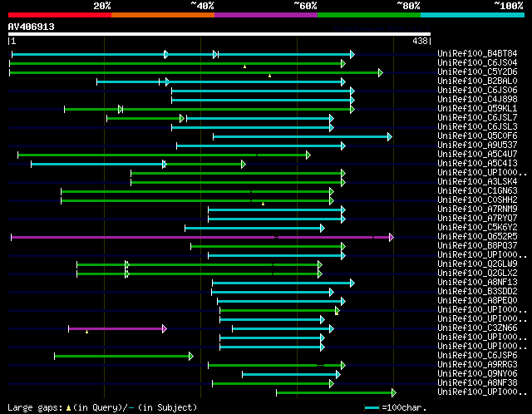This screenshot has height=414, width=532.
Task: Click the arrowhead ending the Q5C0F6 alignment
Action: (x=390, y=137)
